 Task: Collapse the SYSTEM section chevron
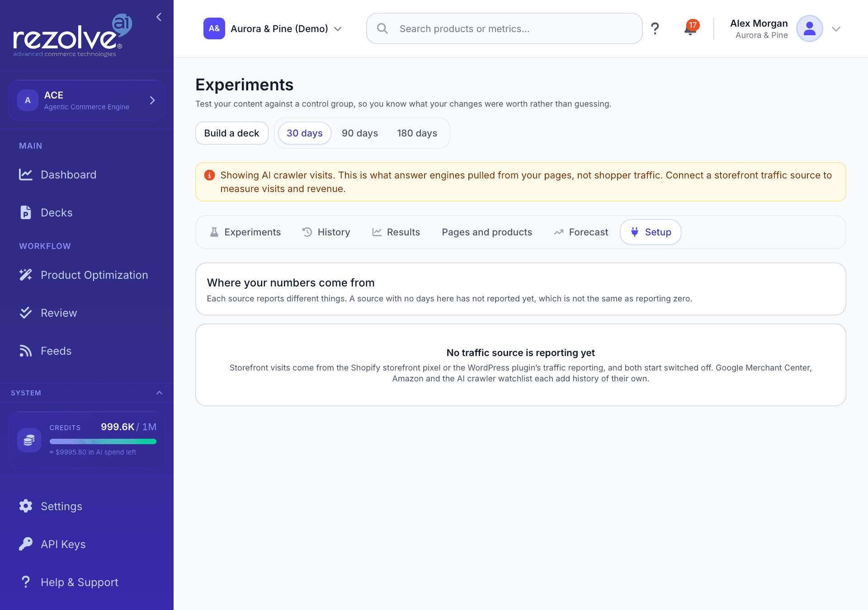tap(159, 393)
